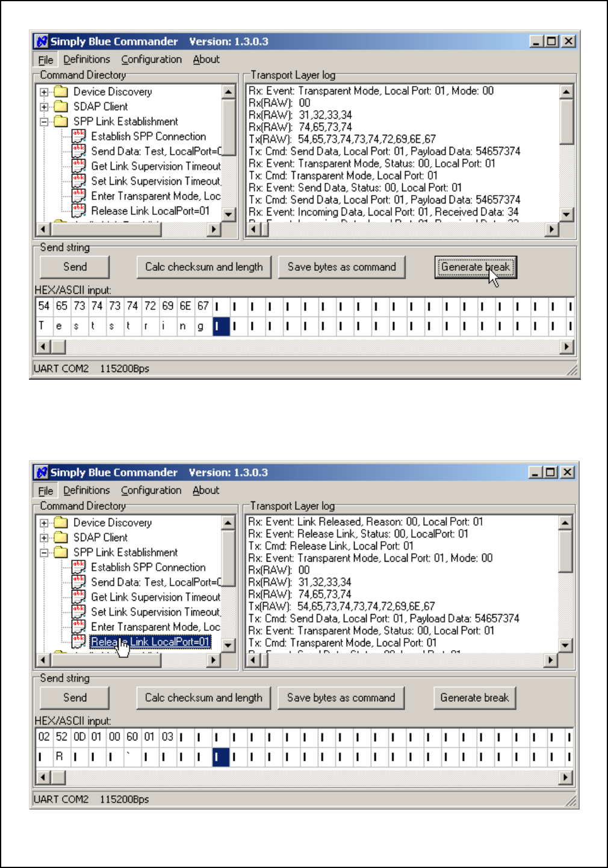Expand Device Discovery node in upper window
Image resolution: width=608 pixels, height=868 pixels.
[44, 92]
